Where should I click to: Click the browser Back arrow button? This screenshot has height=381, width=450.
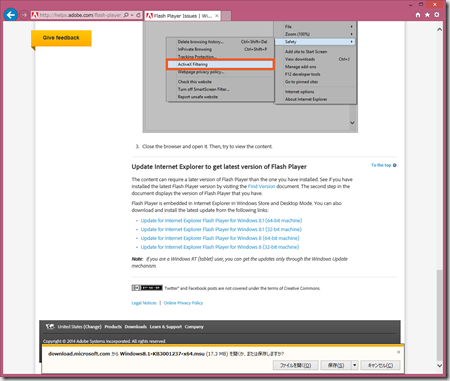[11, 15]
